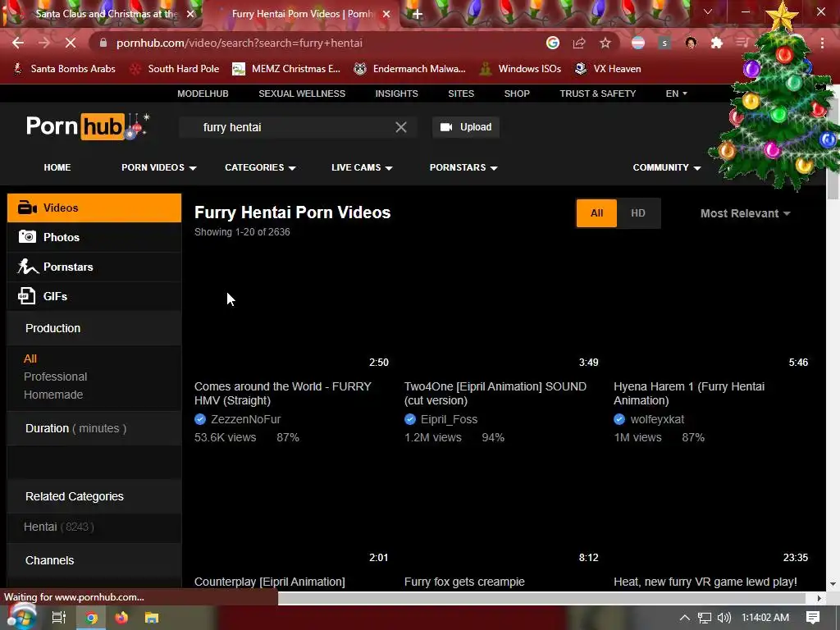Open the share page icon in address bar
This screenshot has width=840, height=630.
point(579,43)
